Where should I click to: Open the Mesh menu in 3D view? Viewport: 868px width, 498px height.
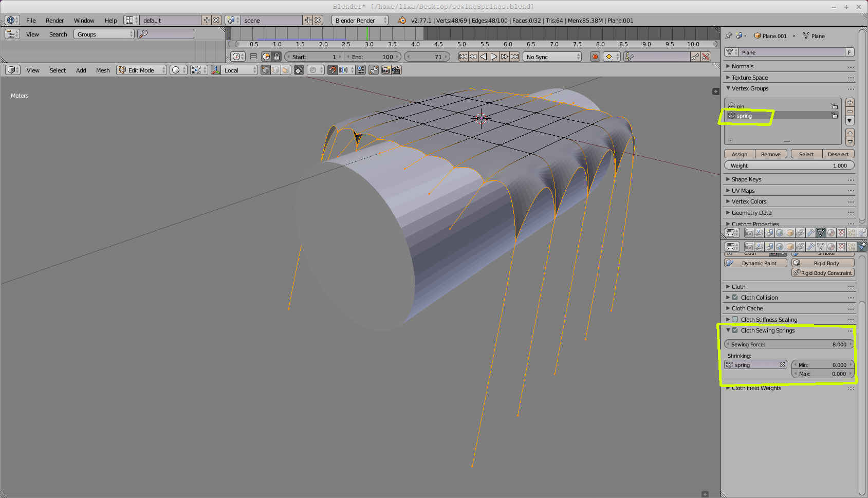(103, 70)
